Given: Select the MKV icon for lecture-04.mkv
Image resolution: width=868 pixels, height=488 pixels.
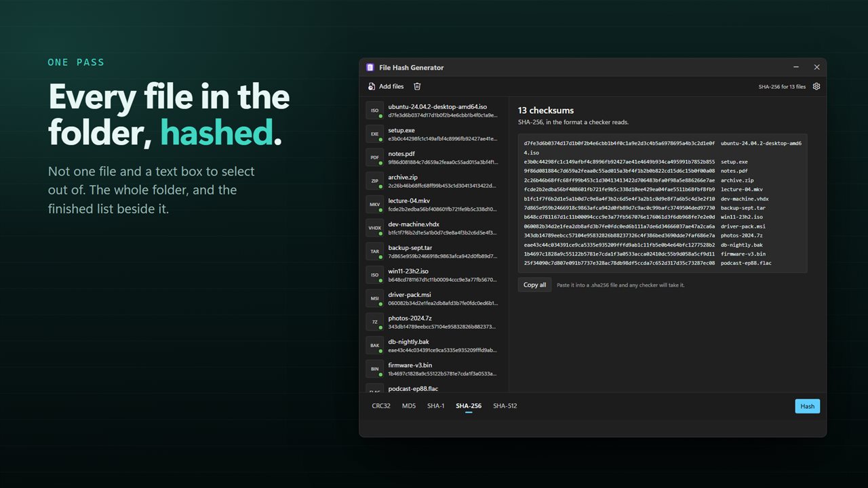Looking at the screenshot, I should (x=374, y=205).
